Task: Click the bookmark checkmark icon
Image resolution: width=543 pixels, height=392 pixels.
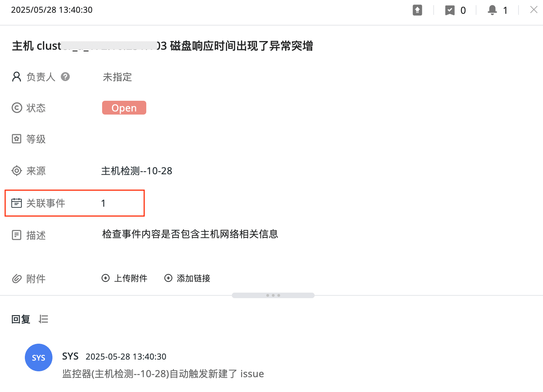Action: [450, 10]
